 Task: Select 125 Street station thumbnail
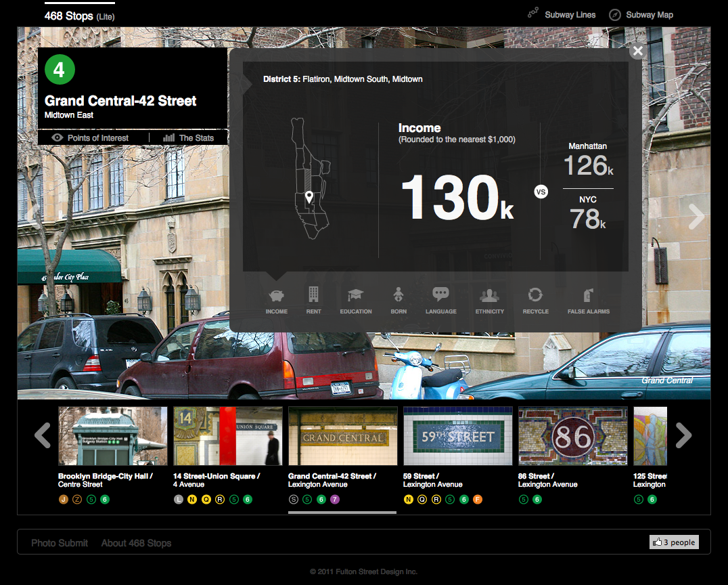click(650, 436)
